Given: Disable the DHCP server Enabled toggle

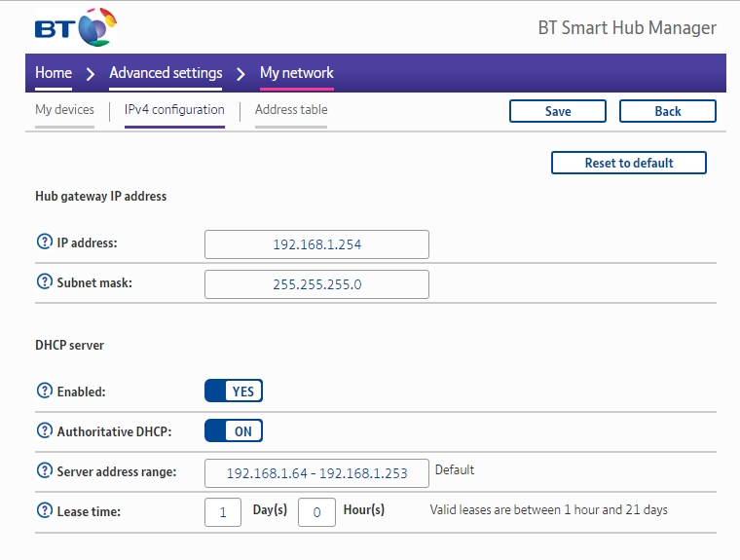Looking at the screenshot, I should coord(234,392).
